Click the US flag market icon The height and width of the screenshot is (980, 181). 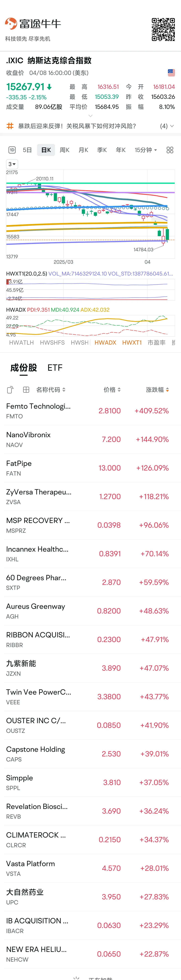[x=171, y=72]
